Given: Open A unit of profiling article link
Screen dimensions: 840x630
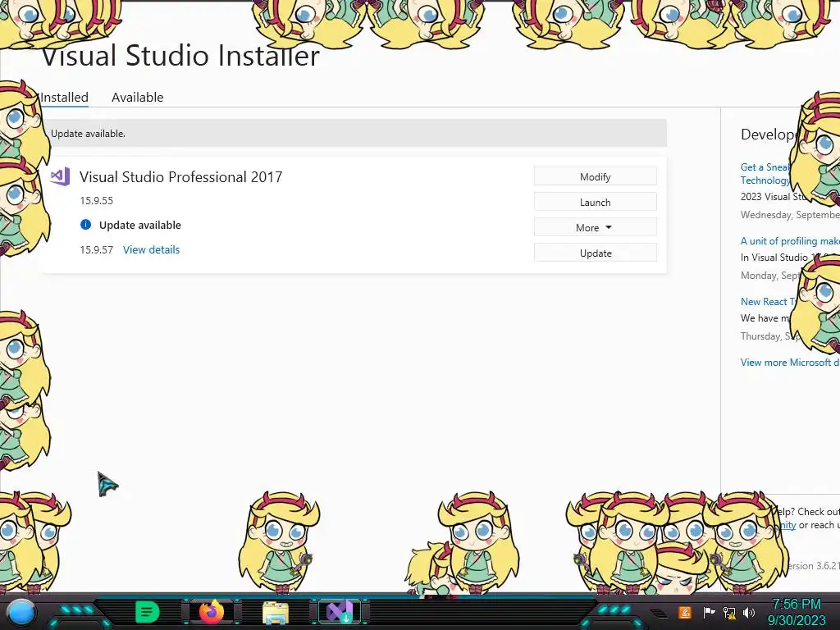Looking at the screenshot, I should click(x=790, y=241).
